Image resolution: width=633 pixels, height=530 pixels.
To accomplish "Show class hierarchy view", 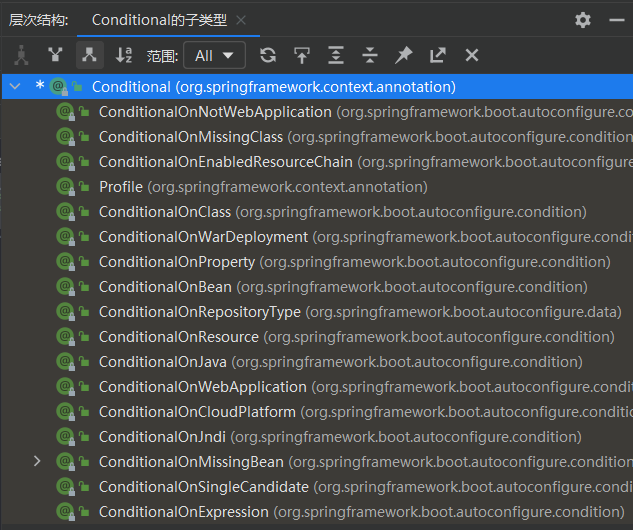I will pos(21,55).
